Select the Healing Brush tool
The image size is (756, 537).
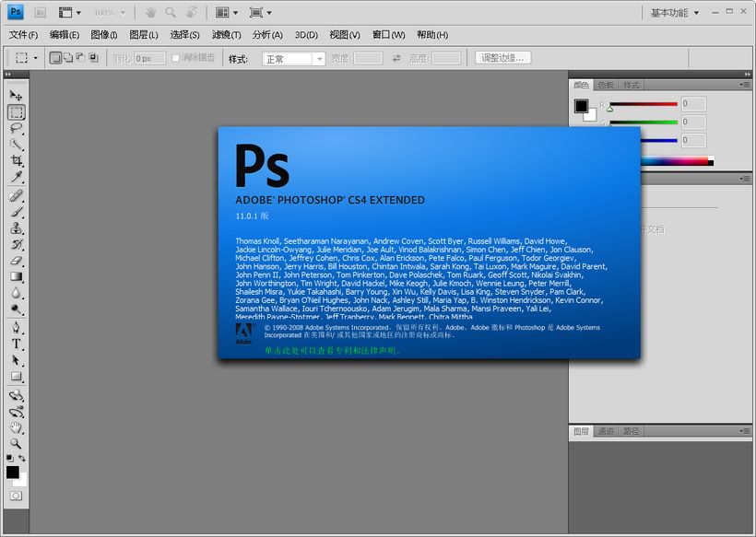[x=16, y=195]
